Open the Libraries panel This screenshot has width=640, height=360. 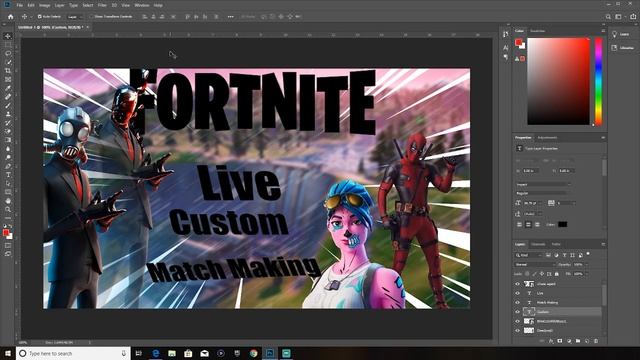622,48
